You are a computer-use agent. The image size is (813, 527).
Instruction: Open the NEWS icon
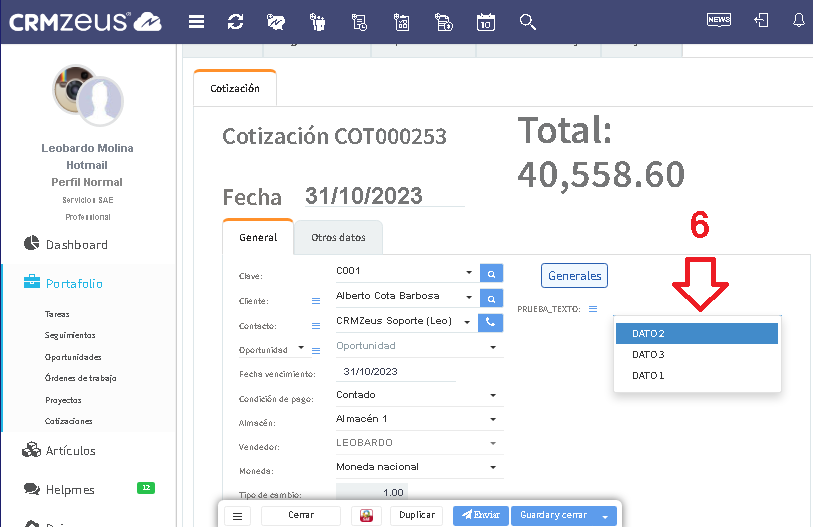pyautogui.click(x=718, y=20)
